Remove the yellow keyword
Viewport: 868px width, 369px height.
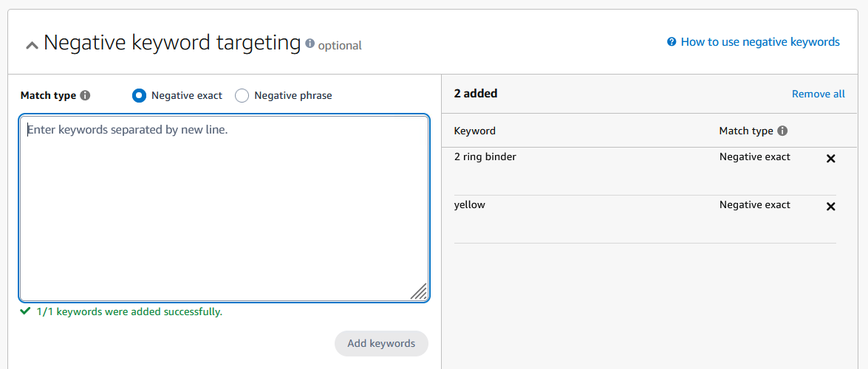pyautogui.click(x=830, y=207)
